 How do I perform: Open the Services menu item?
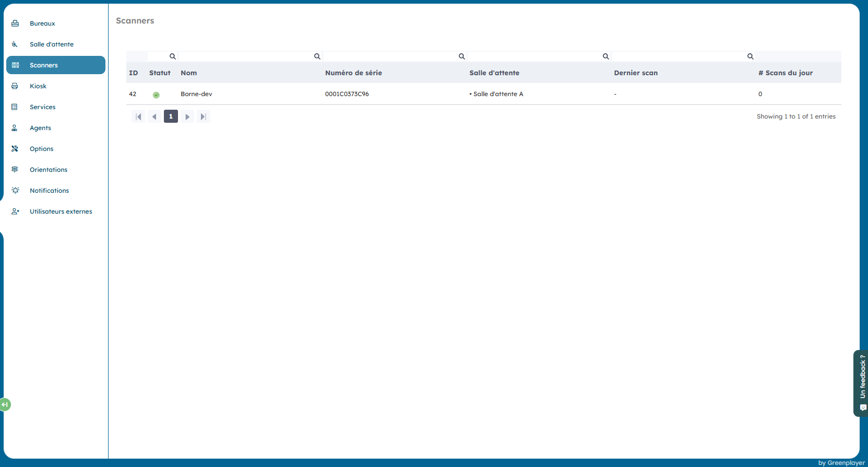(42, 107)
